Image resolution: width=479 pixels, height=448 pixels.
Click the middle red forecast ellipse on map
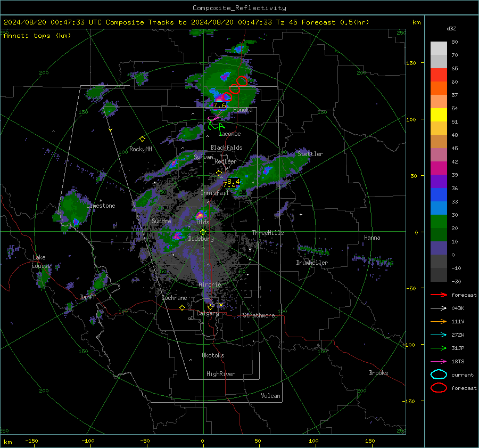[235, 89]
